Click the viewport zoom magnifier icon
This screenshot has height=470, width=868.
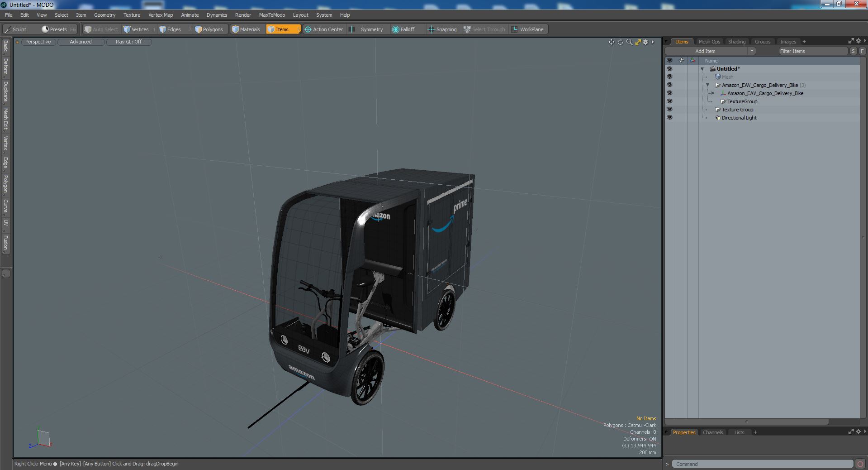click(629, 42)
